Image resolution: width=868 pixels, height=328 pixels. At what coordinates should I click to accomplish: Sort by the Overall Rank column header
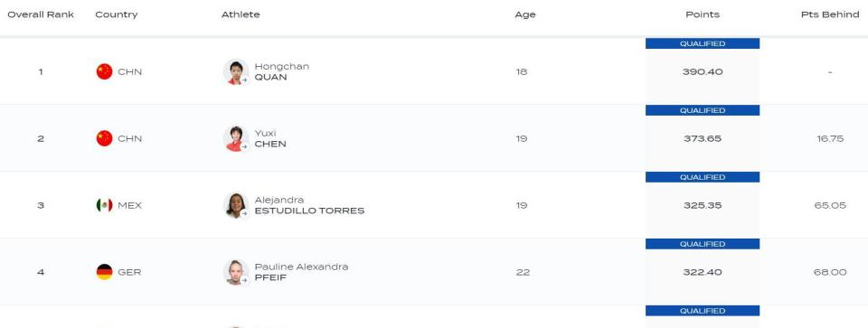click(41, 14)
